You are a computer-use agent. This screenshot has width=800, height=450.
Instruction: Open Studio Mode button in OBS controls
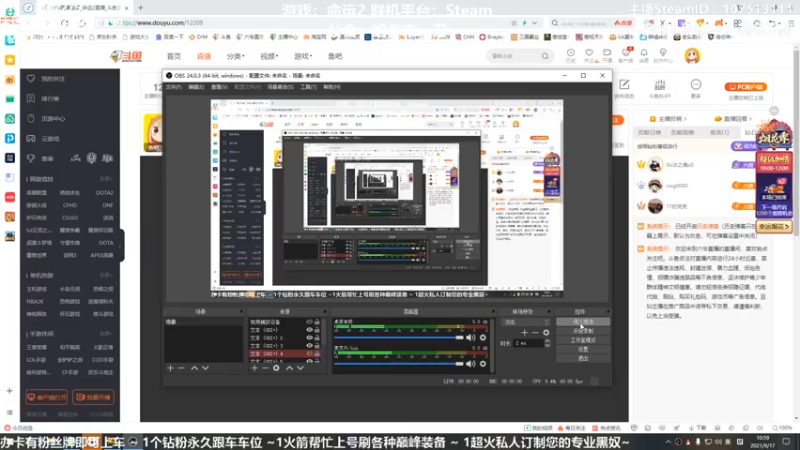tap(583, 340)
